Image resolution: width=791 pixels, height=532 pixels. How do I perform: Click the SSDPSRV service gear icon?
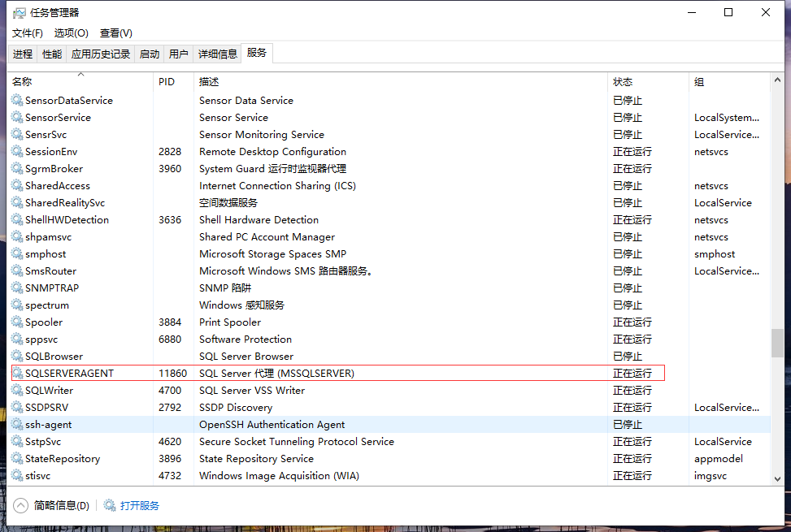click(17, 408)
